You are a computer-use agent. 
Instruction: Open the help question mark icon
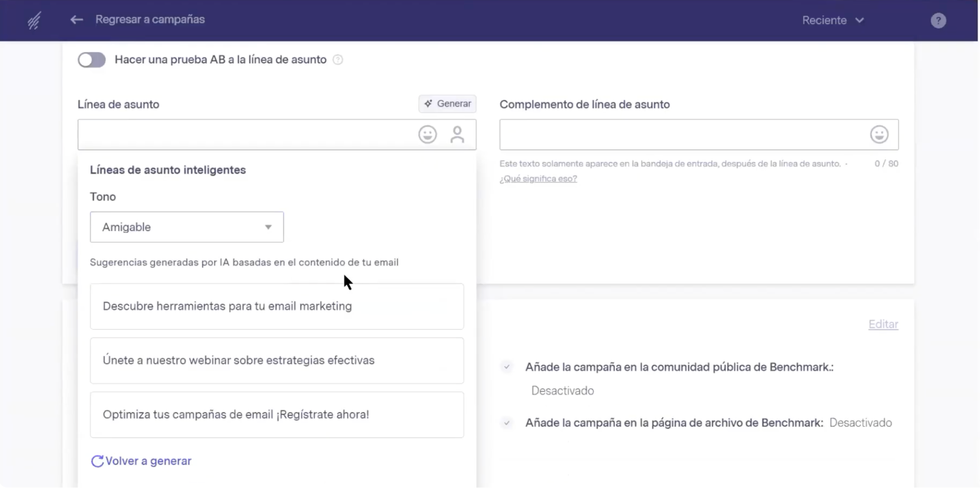pyautogui.click(x=938, y=21)
